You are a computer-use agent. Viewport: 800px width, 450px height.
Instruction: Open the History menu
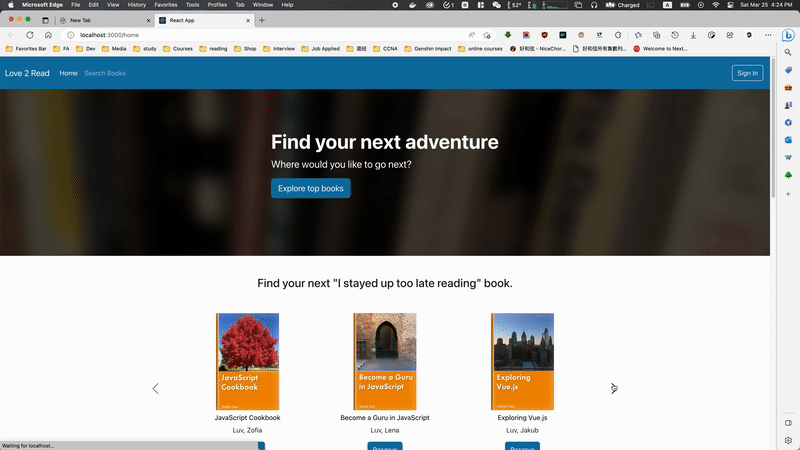tap(137, 5)
